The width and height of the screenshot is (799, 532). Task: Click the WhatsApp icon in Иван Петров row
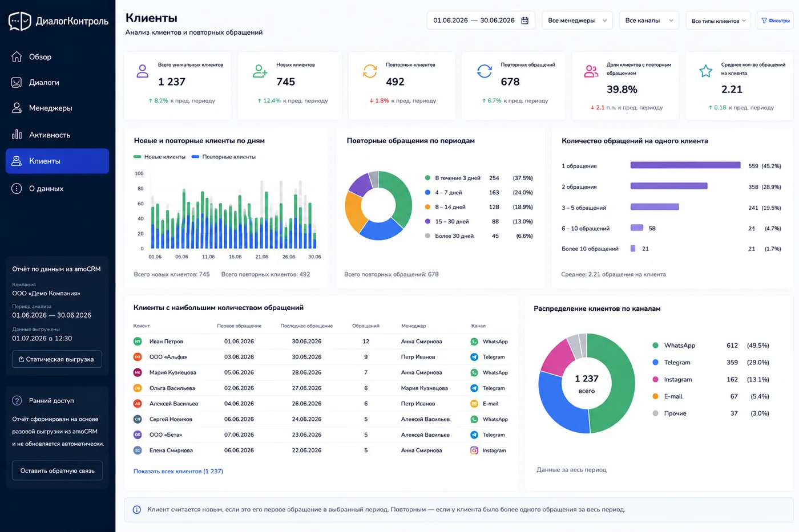coord(474,342)
